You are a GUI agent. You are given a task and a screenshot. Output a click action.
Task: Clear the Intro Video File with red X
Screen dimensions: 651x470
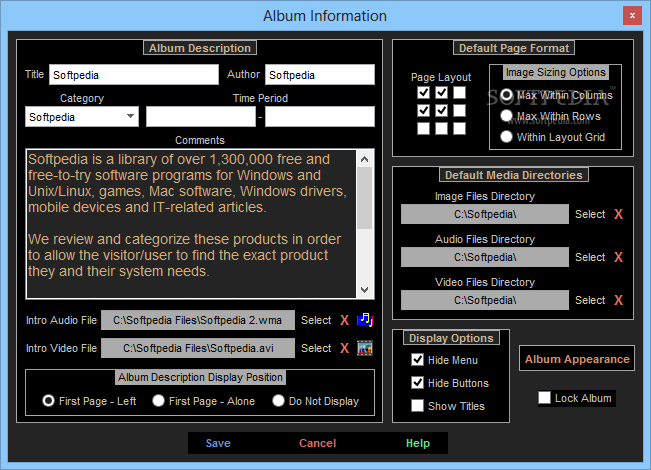click(345, 348)
